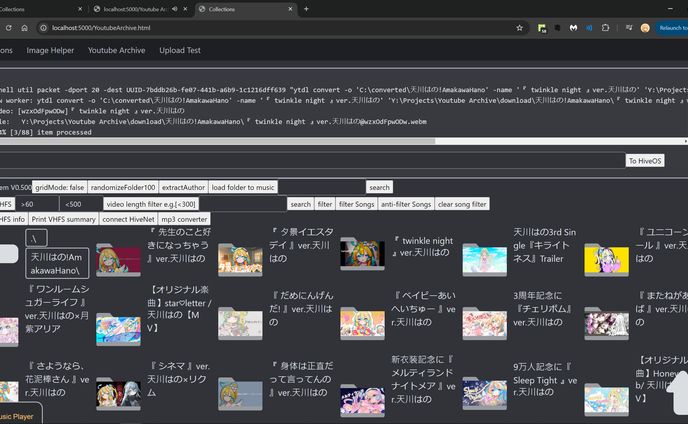Open the browser media control icon
This screenshot has width=688, height=424.
coord(629,28)
